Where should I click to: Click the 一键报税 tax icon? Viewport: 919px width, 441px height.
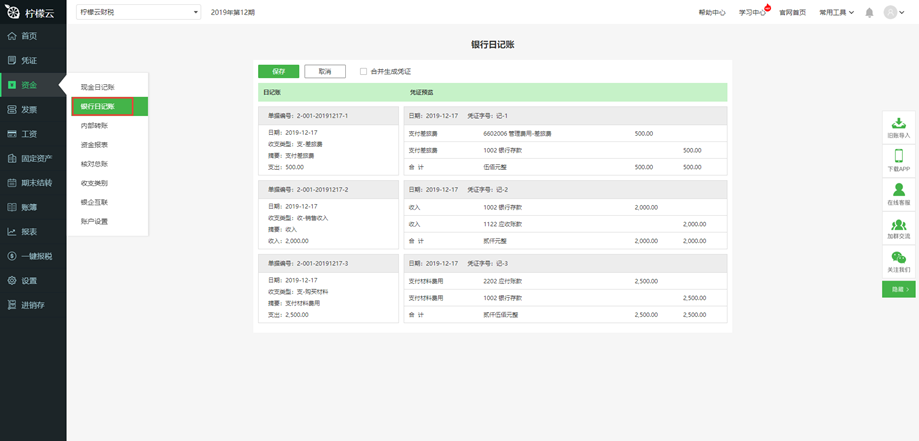12,256
